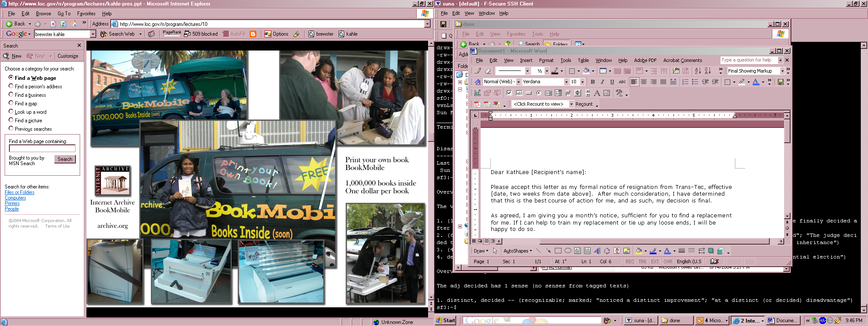Screen dimensions: 868x326
Task: Click the 'Find a Web page containing' text field
Action: 42,149
